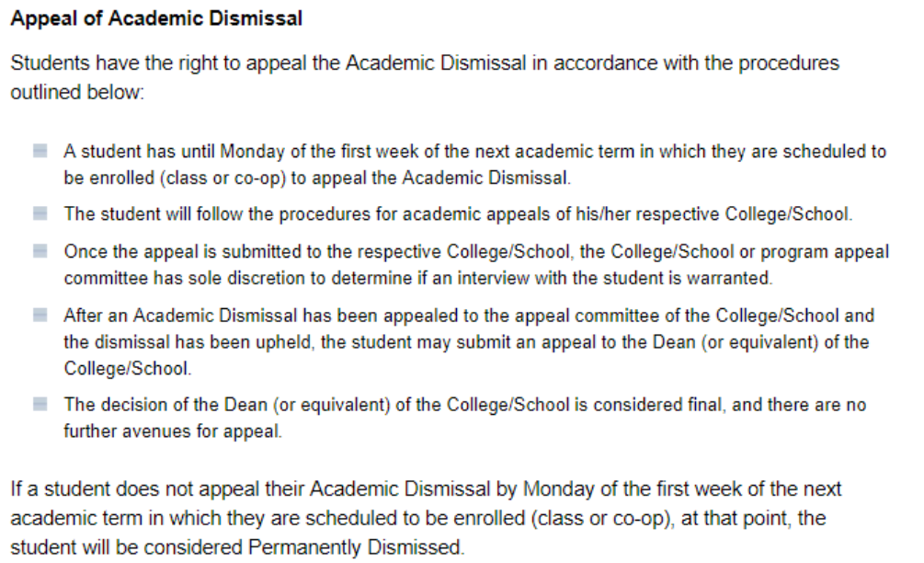Click the closing paragraph starting "If a student does not appeal"
The width and height of the screenshot is (924, 563).
coord(426,488)
